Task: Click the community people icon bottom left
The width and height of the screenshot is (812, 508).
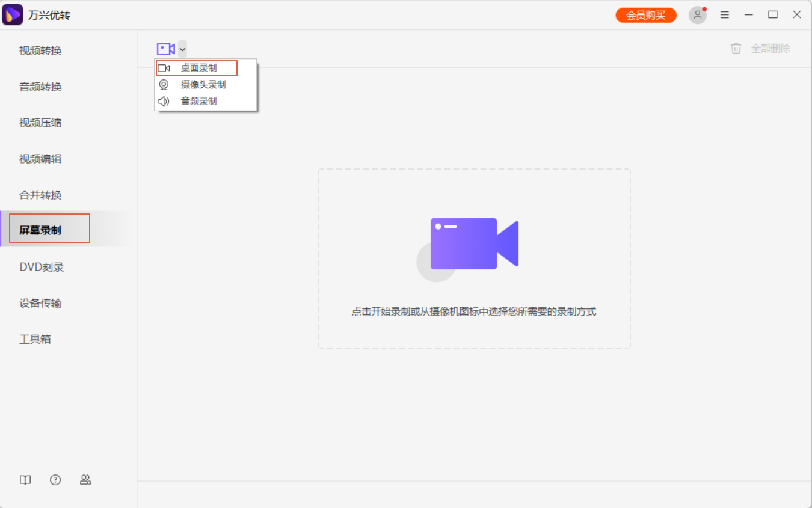Action: tap(85, 480)
